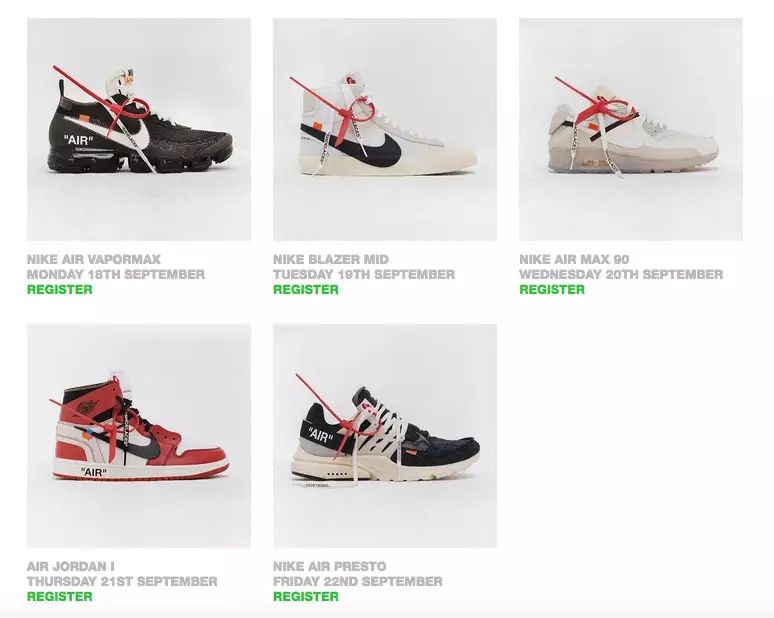Select the Thursday 21st September date line

pos(122,581)
